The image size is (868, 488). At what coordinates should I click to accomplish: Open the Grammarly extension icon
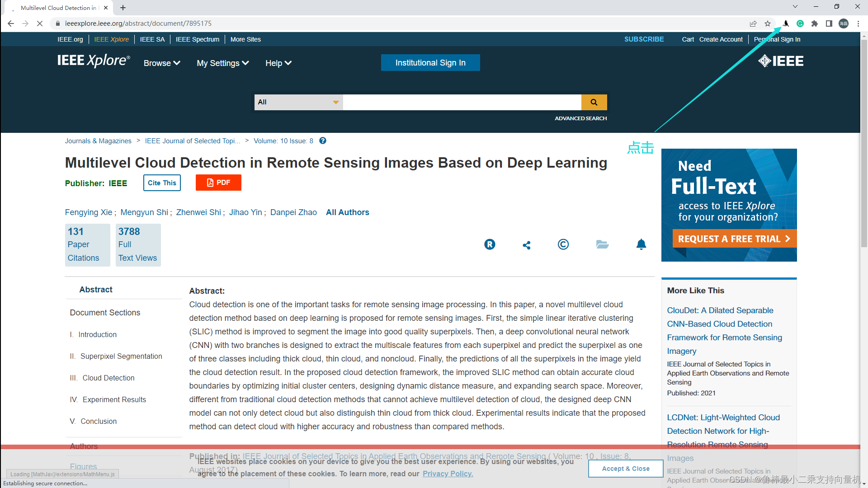coord(800,23)
